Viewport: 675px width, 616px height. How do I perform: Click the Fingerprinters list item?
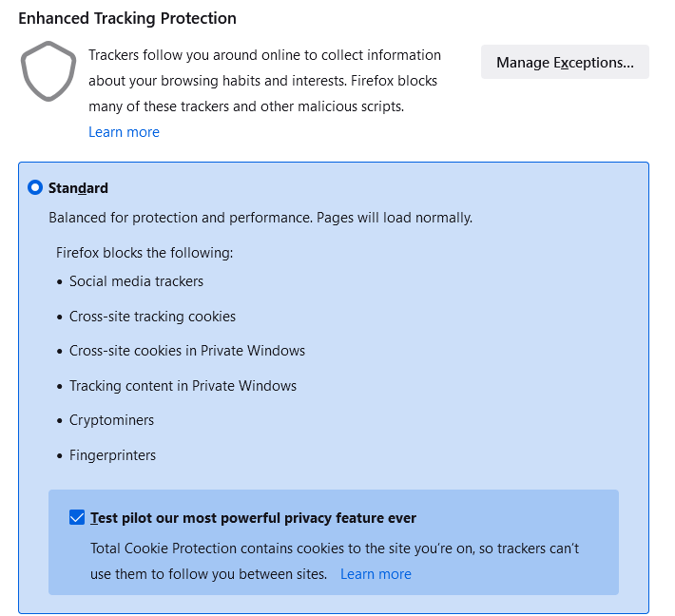point(112,455)
